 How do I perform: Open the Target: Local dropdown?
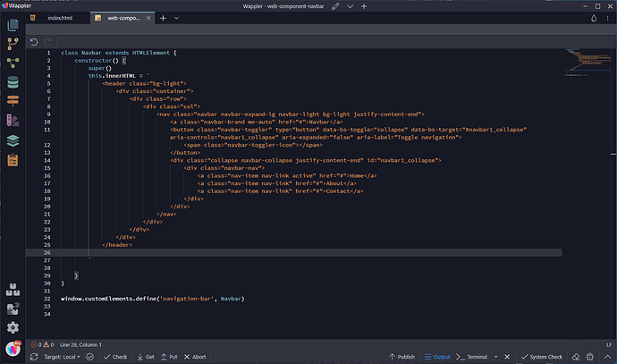[x=62, y=357]
